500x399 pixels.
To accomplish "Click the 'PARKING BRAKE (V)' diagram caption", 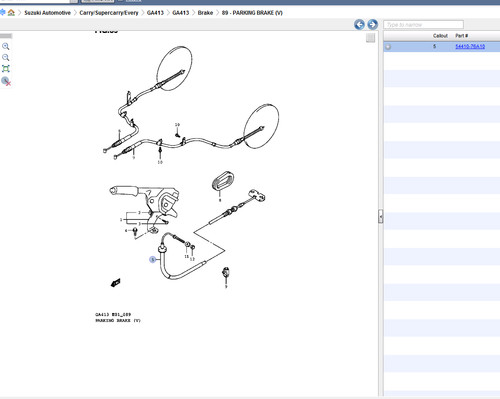I will [118, 321].
